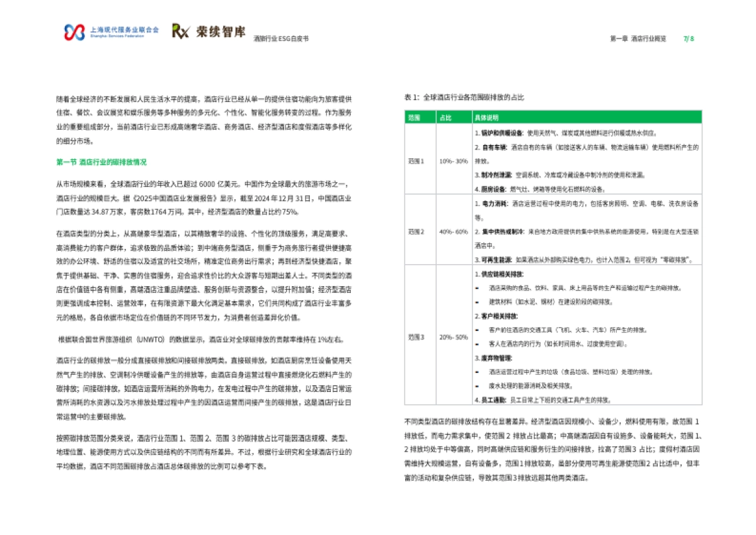Click the green 7/8 page number
The height and width of the screenshot is (535, 756).
[x=687, y=38]
